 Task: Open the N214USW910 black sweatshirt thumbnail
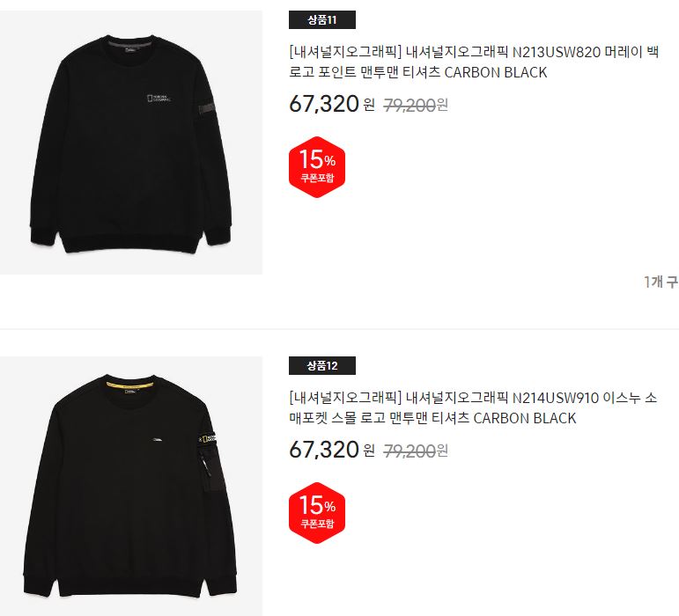point(130,487)
